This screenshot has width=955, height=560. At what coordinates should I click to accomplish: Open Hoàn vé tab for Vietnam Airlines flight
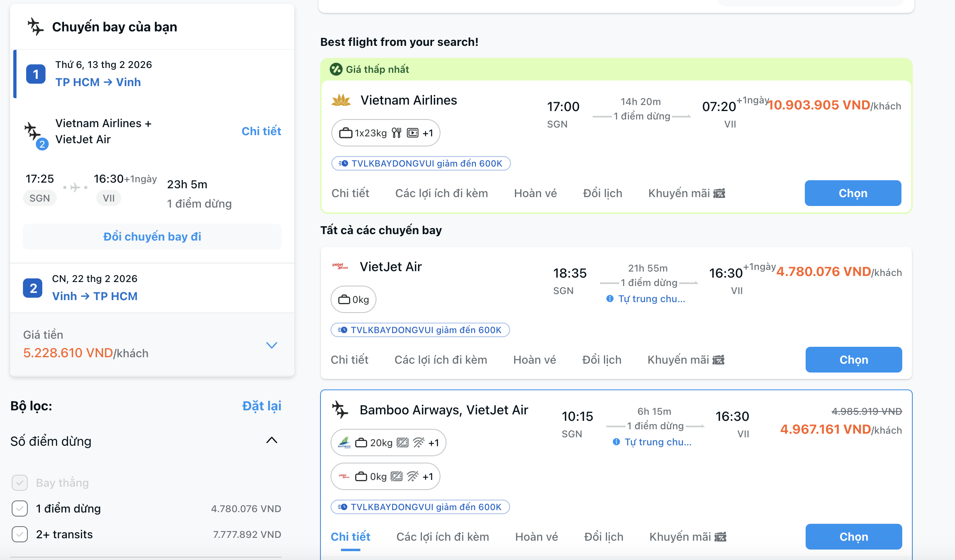(x=535, y=194)
